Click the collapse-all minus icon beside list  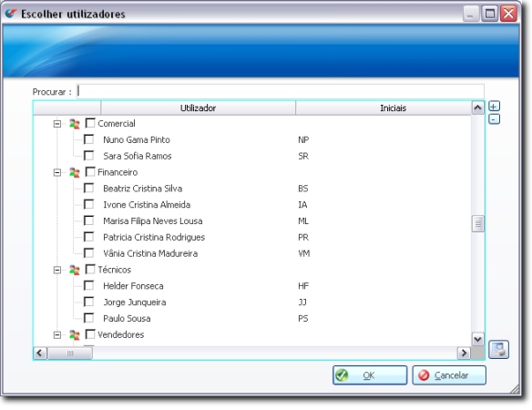[x=494, y=119]
